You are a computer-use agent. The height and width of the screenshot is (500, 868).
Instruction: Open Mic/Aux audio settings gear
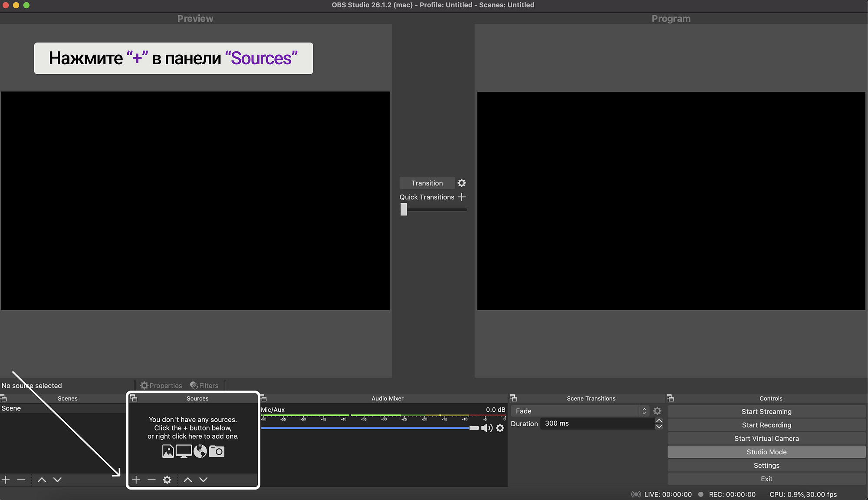[x=500, y=428]
